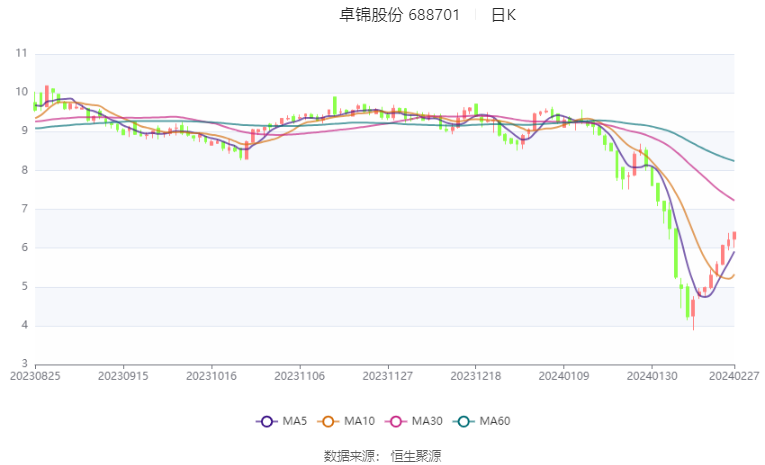Hide the MA5 line via its label

(x=295, y=421)
